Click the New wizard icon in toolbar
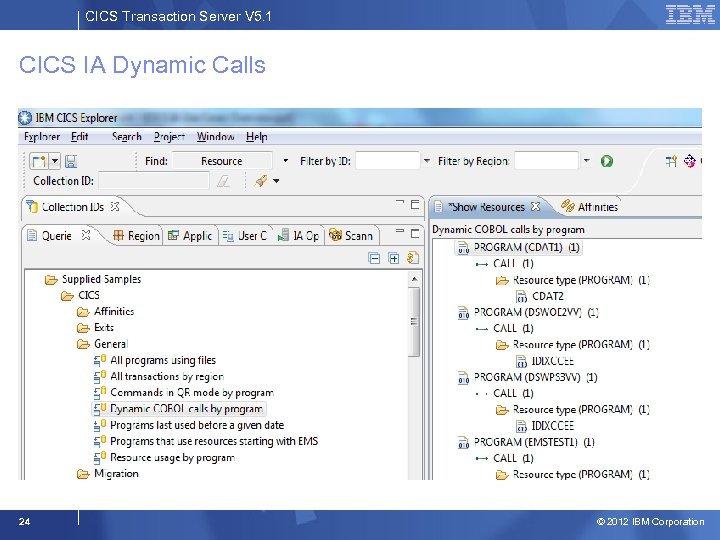Image resolution: width=720 pixels, height=540 pixels. [38, 161]
